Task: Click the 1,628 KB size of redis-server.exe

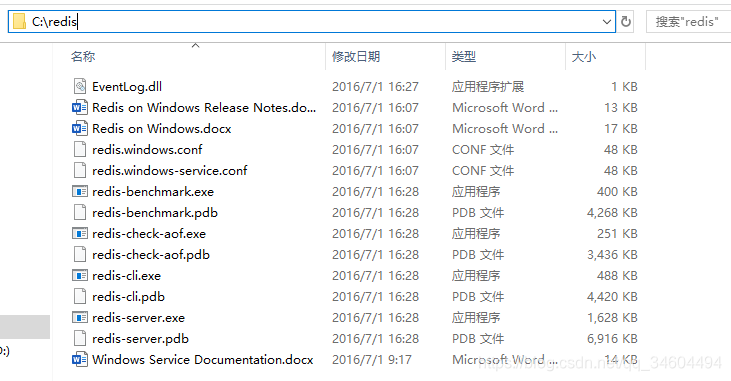Action: coord(612,318)
